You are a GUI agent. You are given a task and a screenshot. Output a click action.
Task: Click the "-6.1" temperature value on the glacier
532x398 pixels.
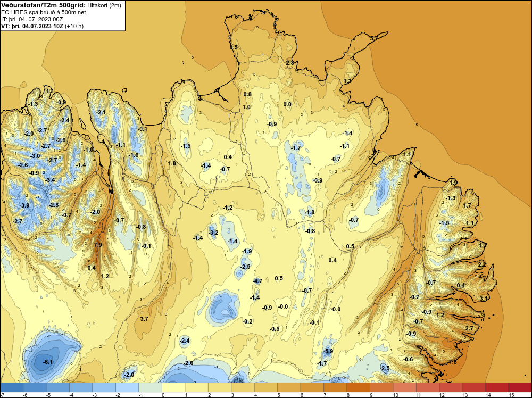tap(48, 362)
